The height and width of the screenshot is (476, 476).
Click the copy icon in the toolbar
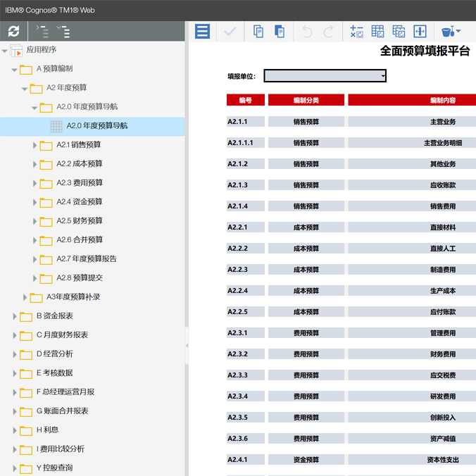[x=258, y=31]
